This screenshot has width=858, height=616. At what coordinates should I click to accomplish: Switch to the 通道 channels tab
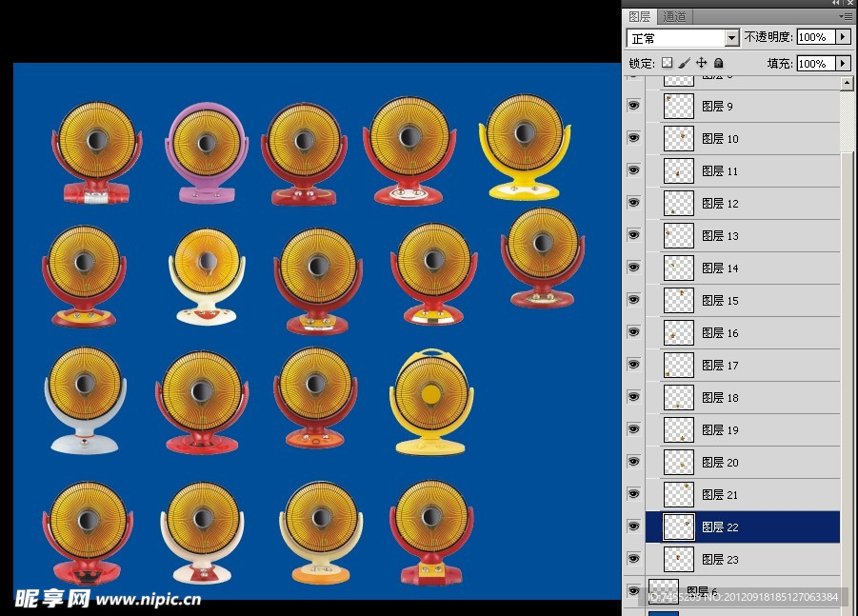pos(674,16)
